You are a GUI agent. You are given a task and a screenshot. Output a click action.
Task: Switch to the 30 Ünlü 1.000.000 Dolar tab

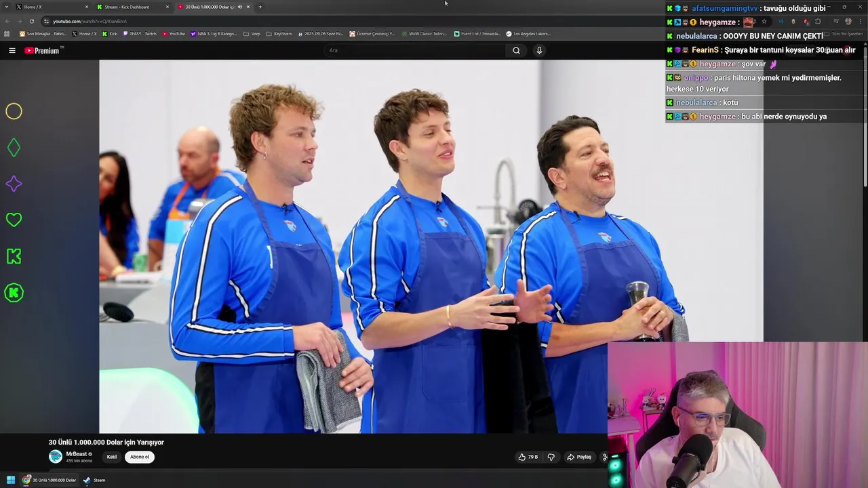click(x=214, y=7)
